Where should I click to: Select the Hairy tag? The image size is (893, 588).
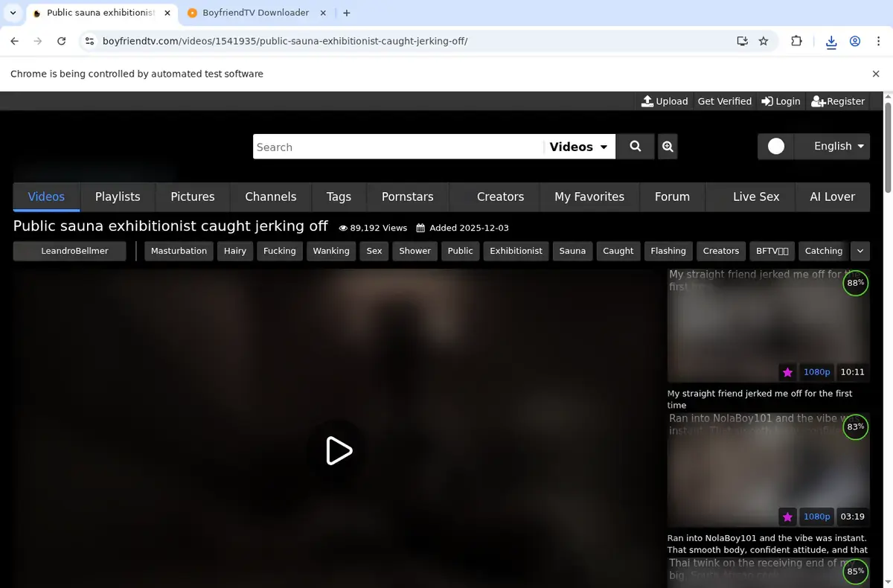(235, 251)
